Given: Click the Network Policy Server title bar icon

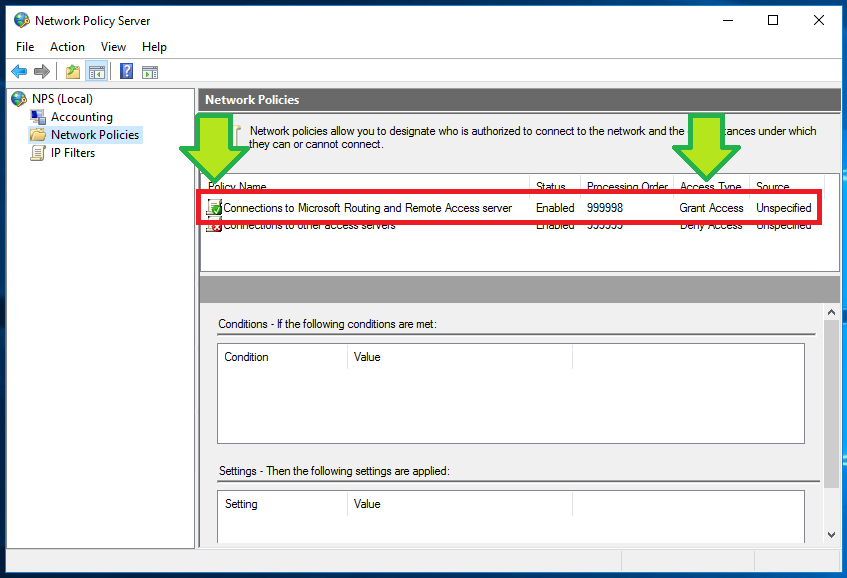Looking at the screenshot, I should [x=22, y=21].
